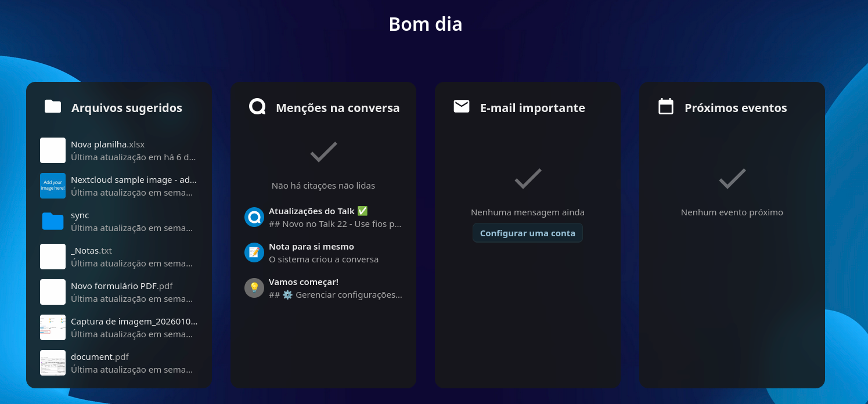The height and width of the screenshot is (404, 868).
Task: Click the Atualizações do Talk message preview
Action: pos(335,224)
